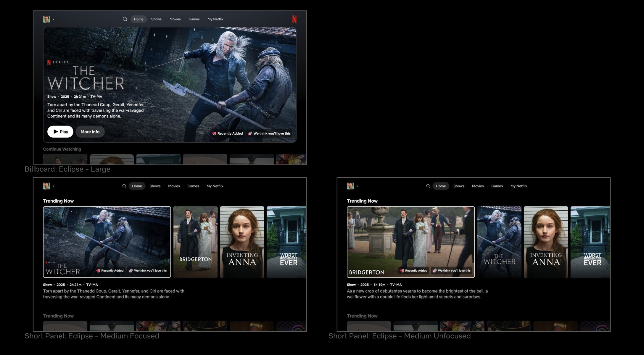Viewport: 644px width, 355px height.
Task: Click 'Short Panel: Eclipse - Medium Focused' label
Action: click(92, 336)
